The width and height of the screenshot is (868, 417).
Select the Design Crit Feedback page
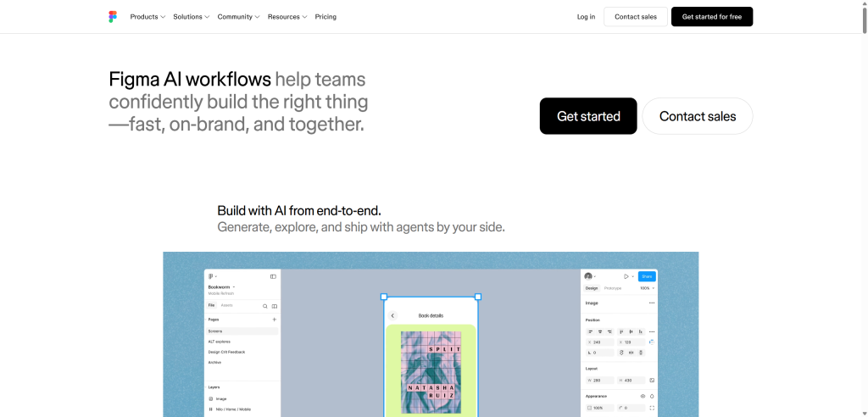click(226, 353)
